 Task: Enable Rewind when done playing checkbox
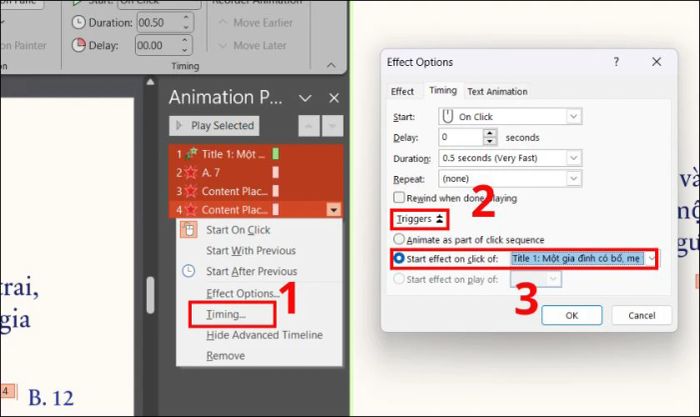click(x=399, y=197)
